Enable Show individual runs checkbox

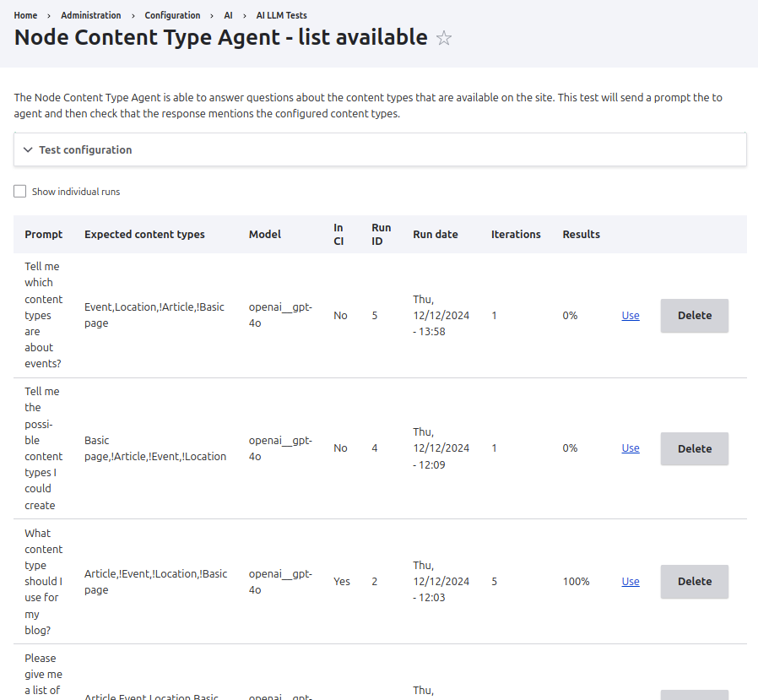[x=20, y=192]
